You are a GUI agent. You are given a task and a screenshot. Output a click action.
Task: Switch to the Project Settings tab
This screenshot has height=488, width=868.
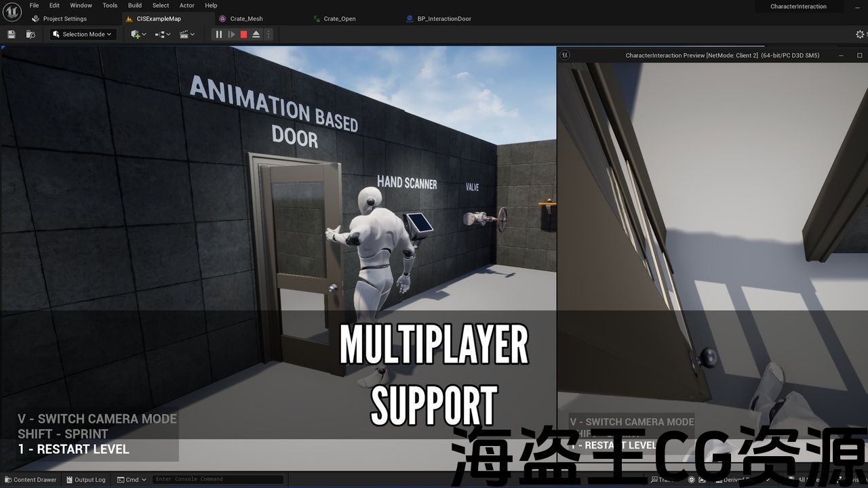pyautogui.click(x=64, y=19)
